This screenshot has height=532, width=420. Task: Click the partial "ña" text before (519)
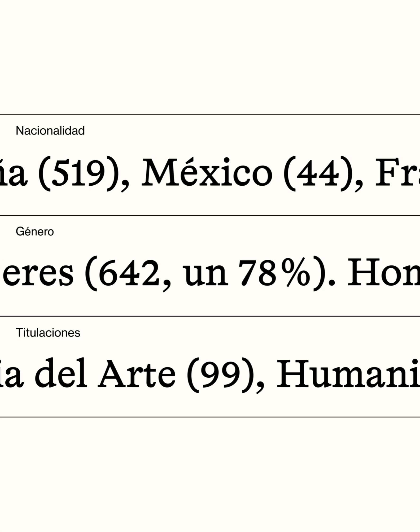(13, 173)
